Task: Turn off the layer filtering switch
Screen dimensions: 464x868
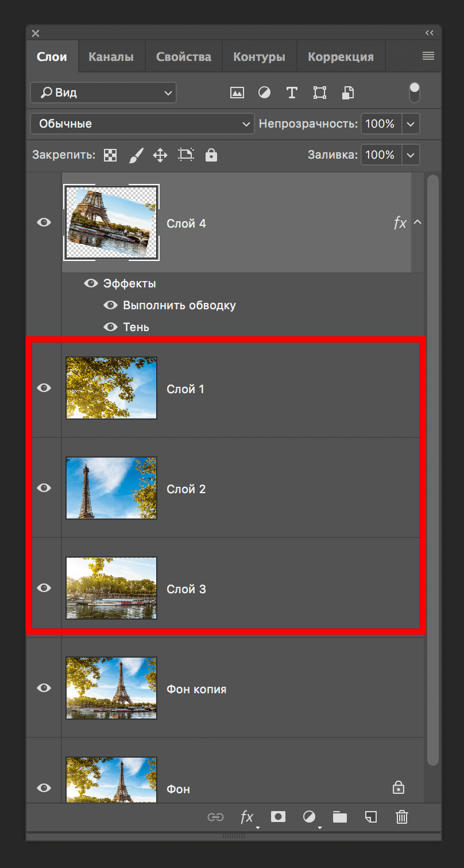Action: point(414,93)
